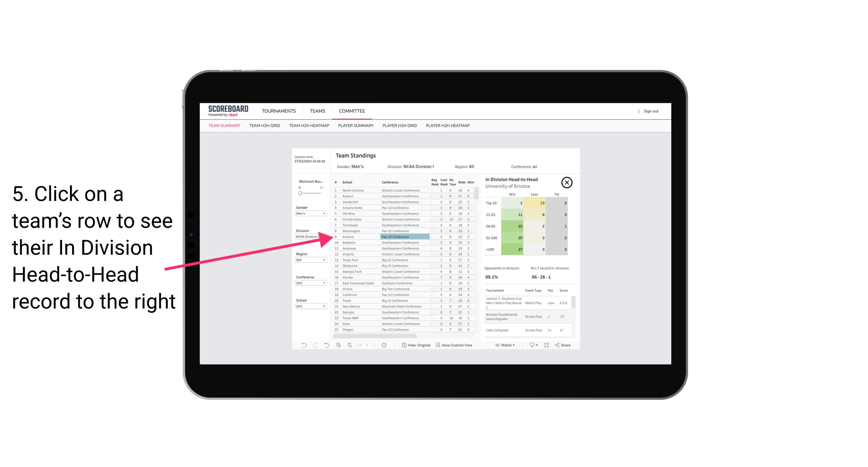Click the Save Custom View icon
This screenshot has width=868, height=467.
[x=436, y=345]
